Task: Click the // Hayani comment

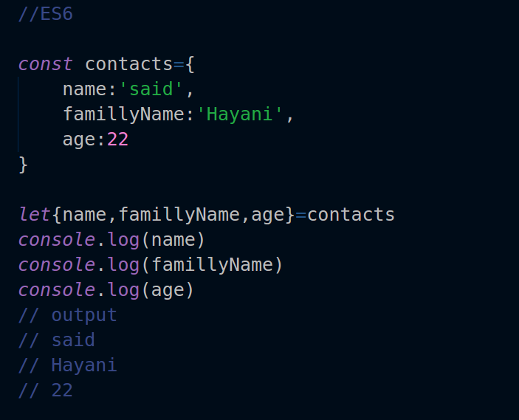Action: pos(68,365)
